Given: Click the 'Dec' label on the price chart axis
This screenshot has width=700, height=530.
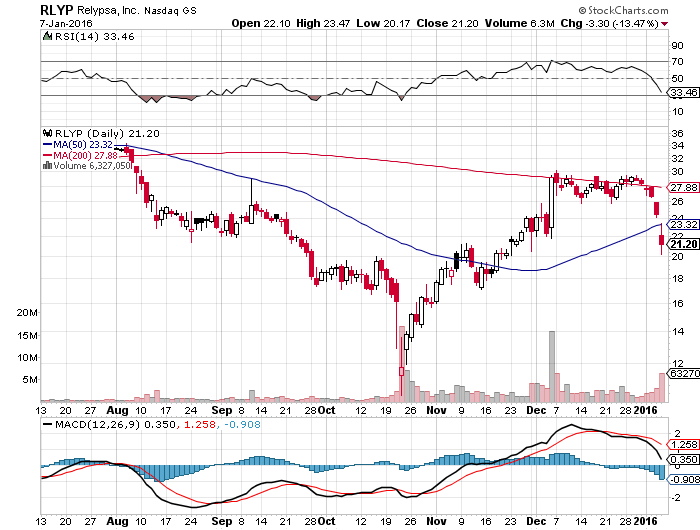Looking at the screenshot, I should tap(536, 410).
